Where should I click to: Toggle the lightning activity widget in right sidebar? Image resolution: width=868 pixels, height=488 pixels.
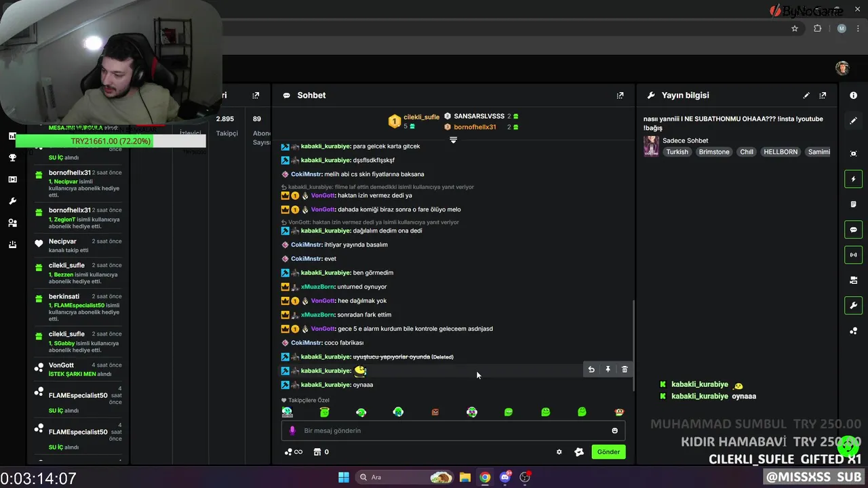coord(853,179)
